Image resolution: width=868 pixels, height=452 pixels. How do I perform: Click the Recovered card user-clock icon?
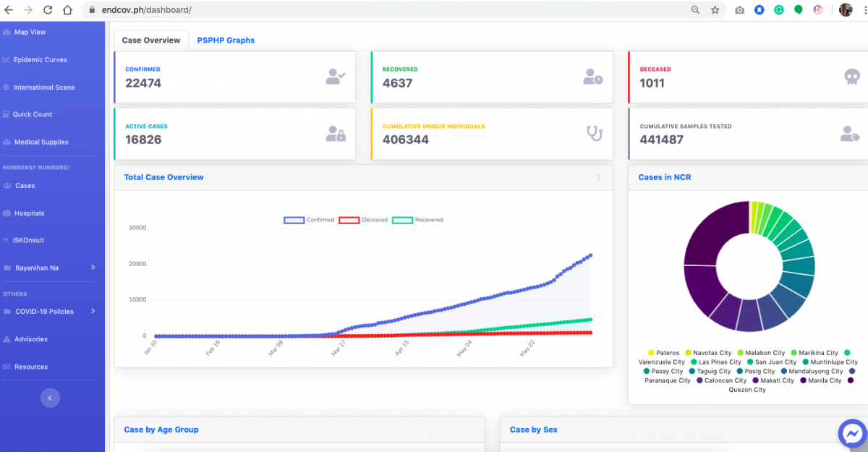tap(593, 77)
